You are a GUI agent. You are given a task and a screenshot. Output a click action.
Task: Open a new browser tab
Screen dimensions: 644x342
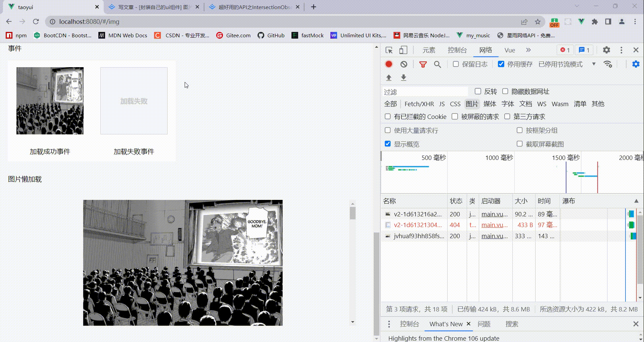[314, 7]
